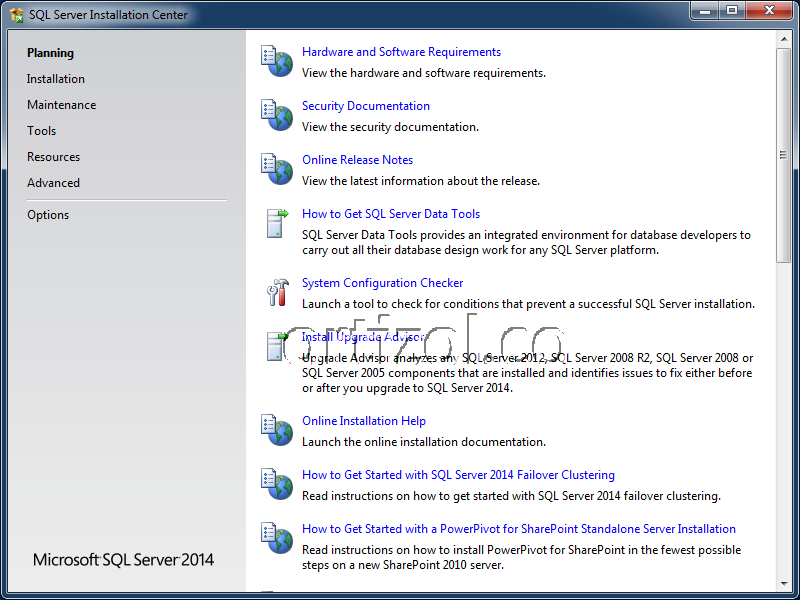Click the Security Documentation globe icon
Viewport: 800px width, 600px height.
(277, 115)
